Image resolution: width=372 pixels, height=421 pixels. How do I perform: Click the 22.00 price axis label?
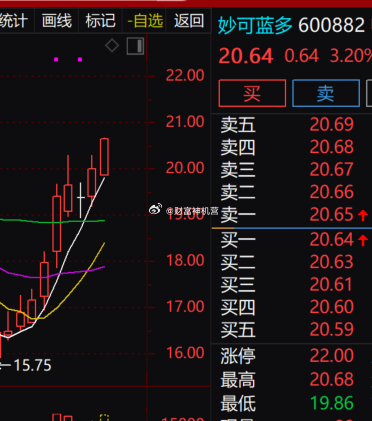click(x=185, y=76)
